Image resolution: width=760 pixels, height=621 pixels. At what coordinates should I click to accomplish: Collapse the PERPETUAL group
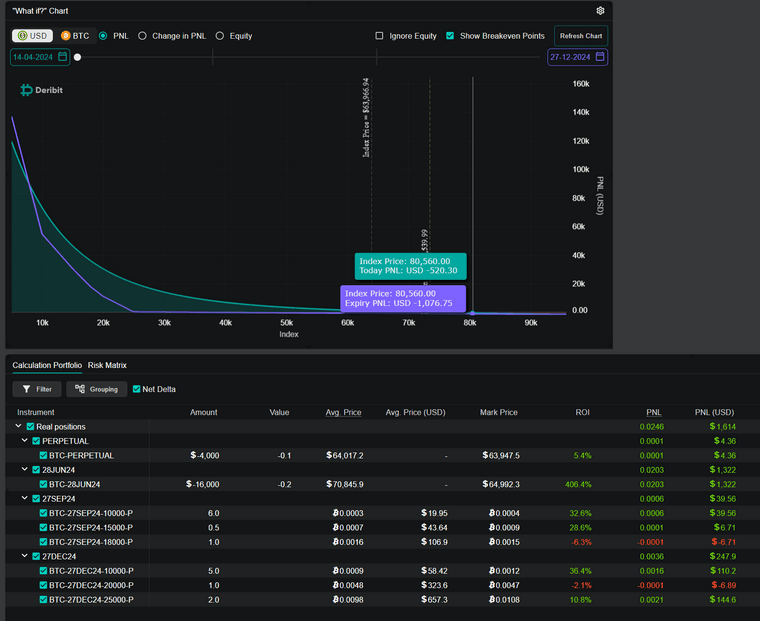pos(25,441)
